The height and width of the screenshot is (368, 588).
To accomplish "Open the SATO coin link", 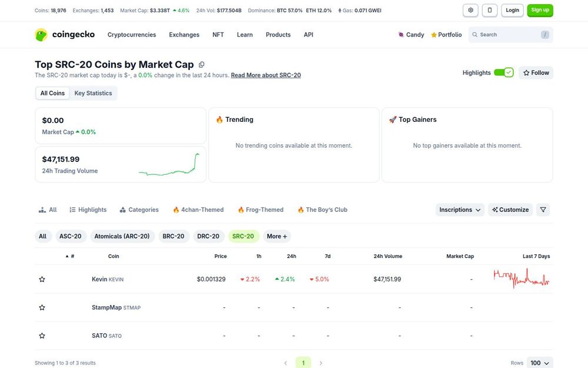I will 106,336.
